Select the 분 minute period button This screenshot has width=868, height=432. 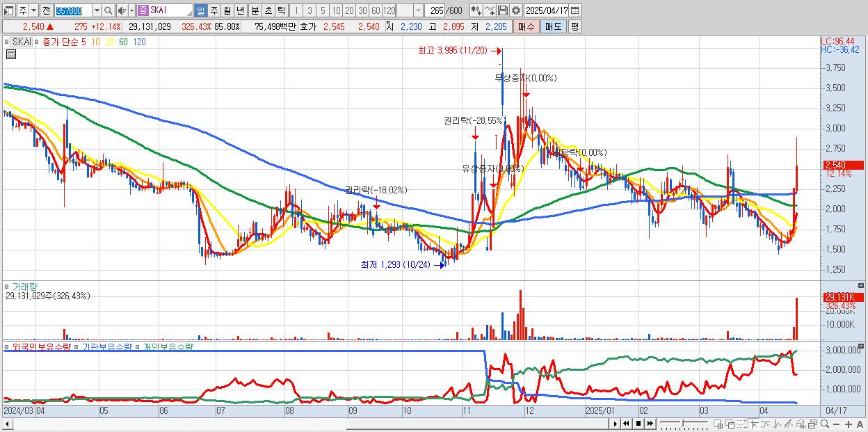[254, 10]
